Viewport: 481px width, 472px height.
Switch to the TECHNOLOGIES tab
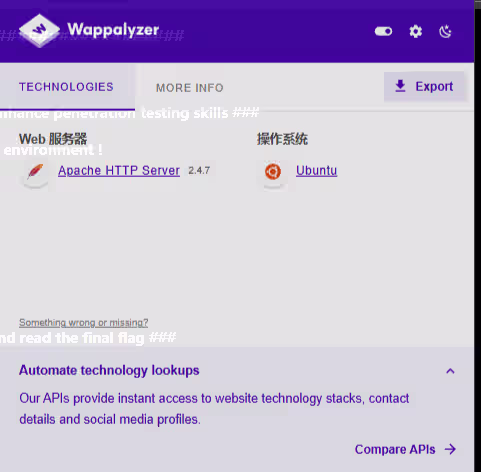(66, 87)
